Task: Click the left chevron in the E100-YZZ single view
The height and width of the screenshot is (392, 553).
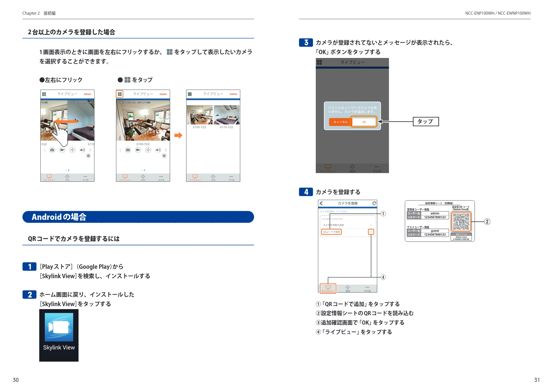Action: coord(120,150)
